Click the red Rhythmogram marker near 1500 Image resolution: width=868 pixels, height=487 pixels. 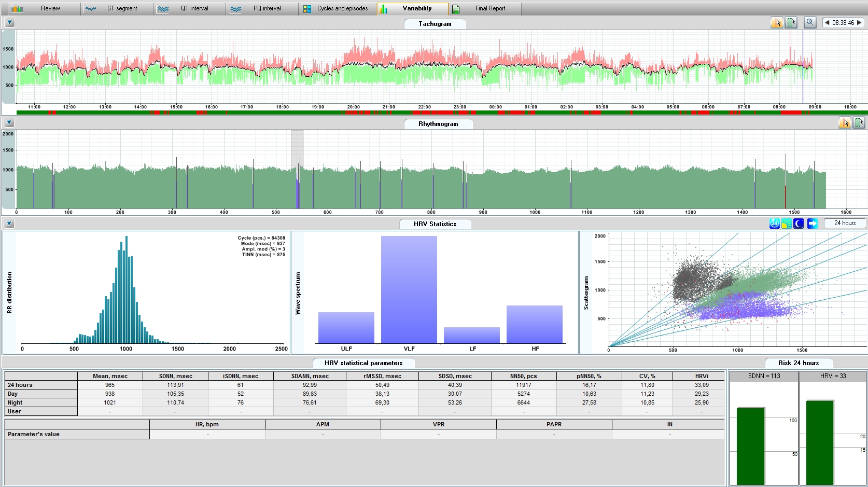785,197
